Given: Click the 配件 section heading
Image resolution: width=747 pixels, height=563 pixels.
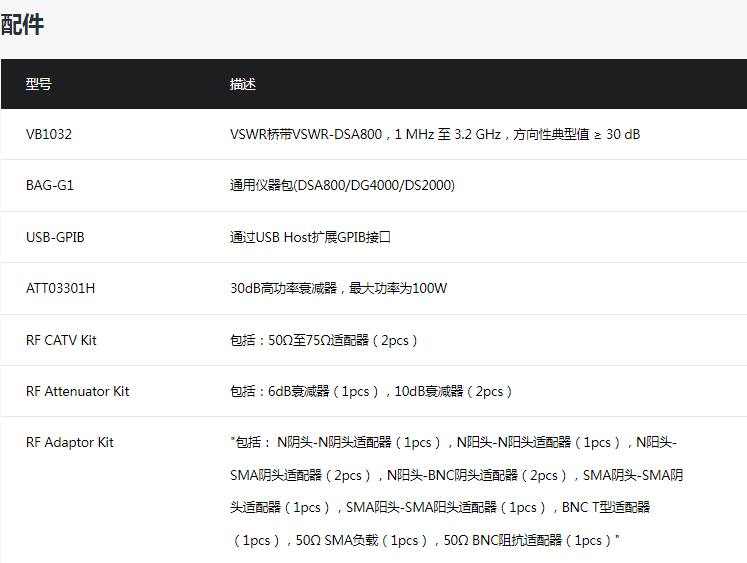Looking at the screenshot, I should (x=22, y=26).
